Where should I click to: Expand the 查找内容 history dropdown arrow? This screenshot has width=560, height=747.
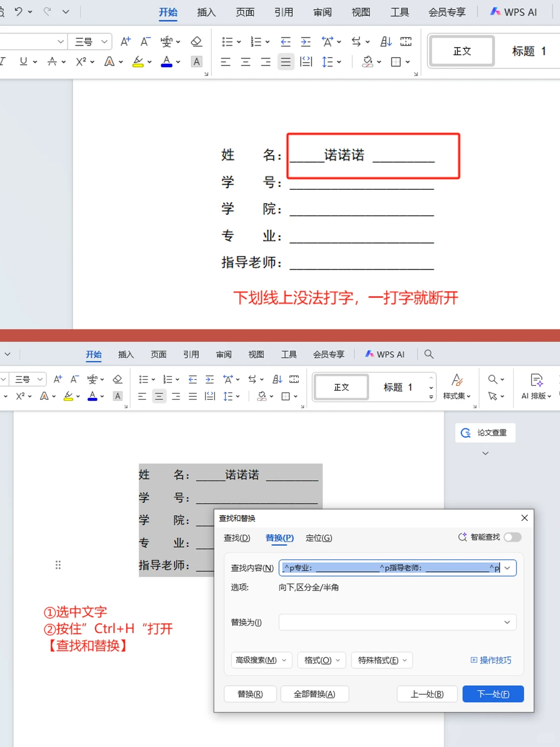[x=507, y=568]
